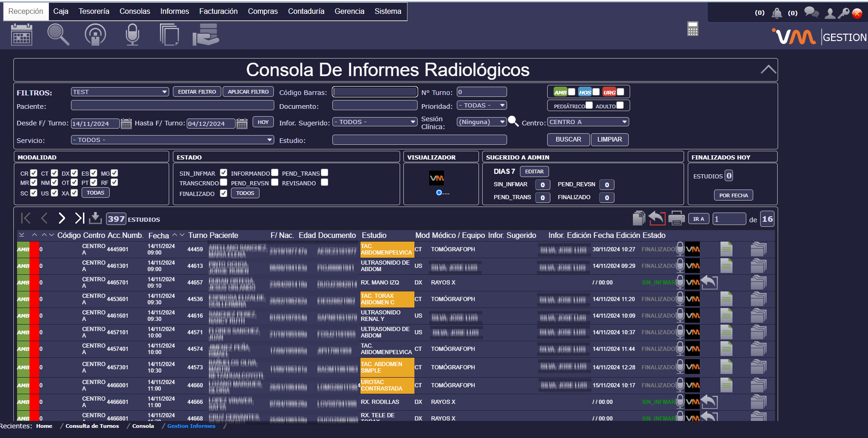Click the notification bell icon
Viewport: 868px width, 438px height.
pos(777,13)
